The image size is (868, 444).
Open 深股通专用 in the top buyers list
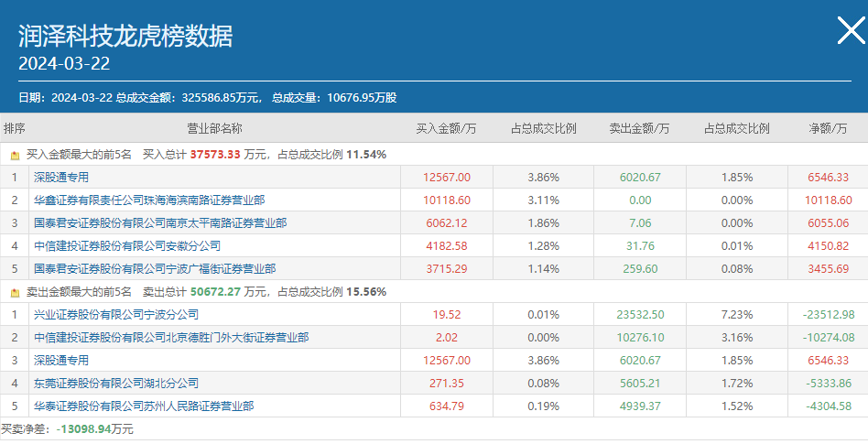click(x=61, y=178)
